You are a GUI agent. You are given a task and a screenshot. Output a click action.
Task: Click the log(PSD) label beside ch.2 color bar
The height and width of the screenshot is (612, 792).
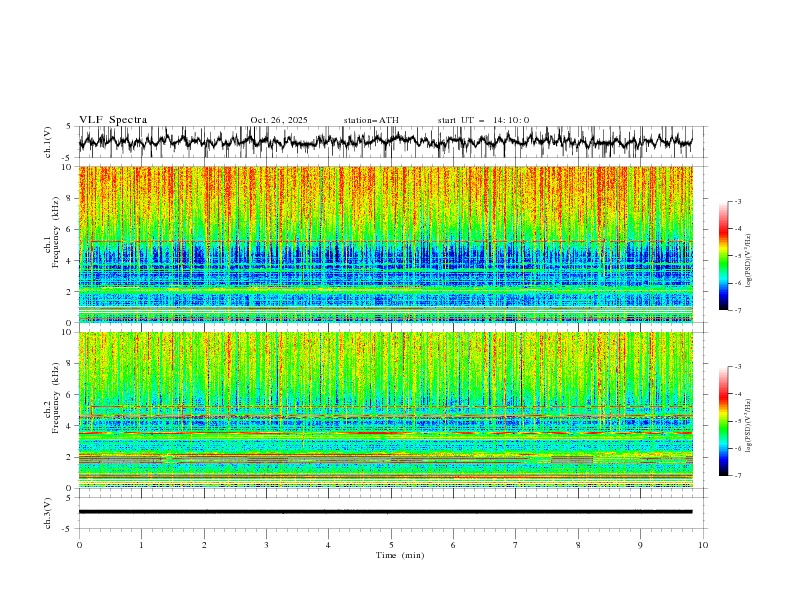[750, 426]
